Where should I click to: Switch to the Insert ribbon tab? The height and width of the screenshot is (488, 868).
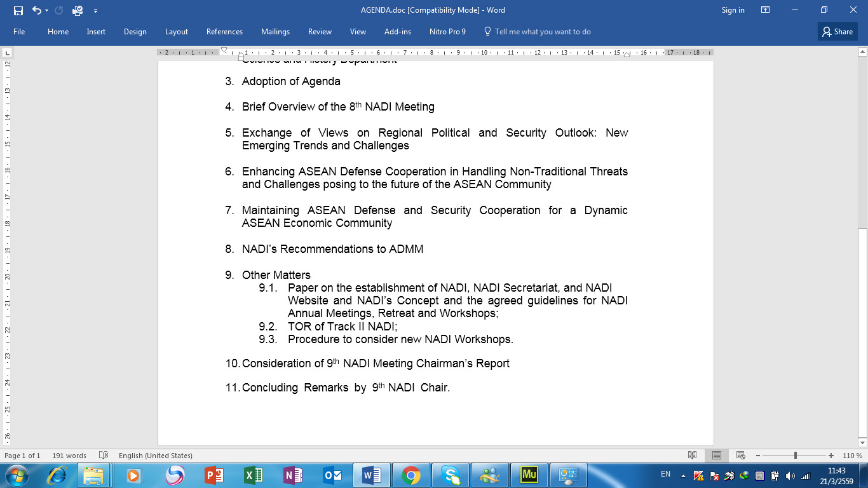(x=96, y=32)
